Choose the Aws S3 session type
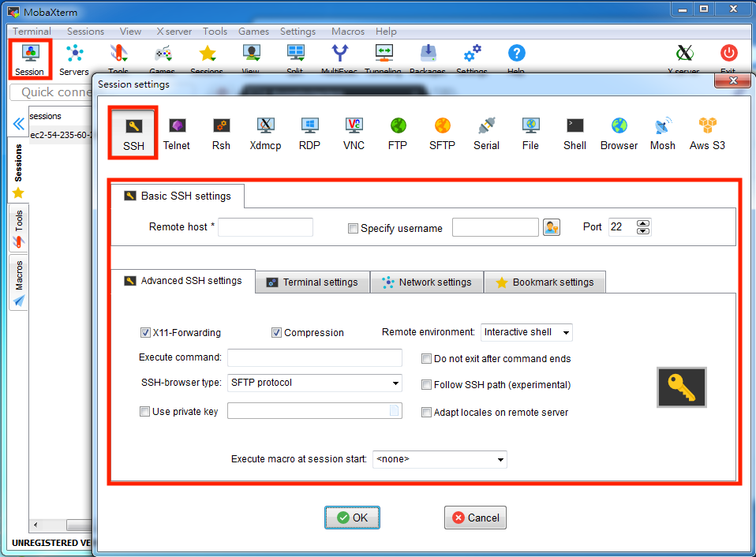Viewport: 756px width, 557px height. [707, 133]
